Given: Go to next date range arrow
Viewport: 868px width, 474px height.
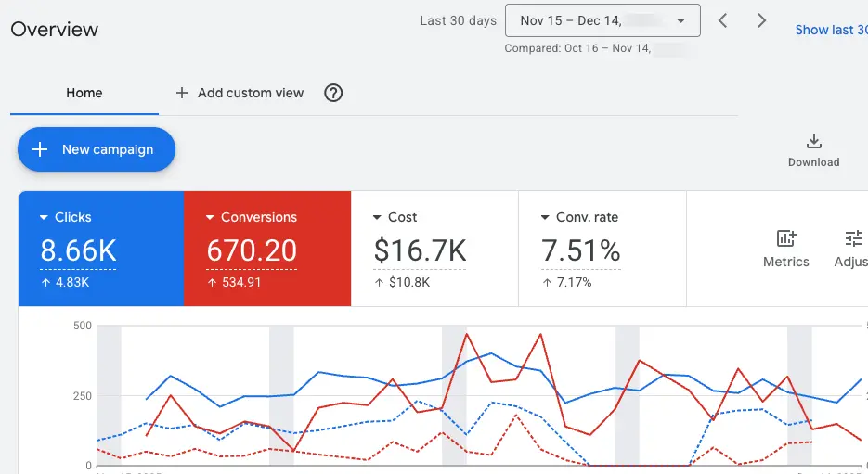Looking at the screenshot, I should (762, 21).
